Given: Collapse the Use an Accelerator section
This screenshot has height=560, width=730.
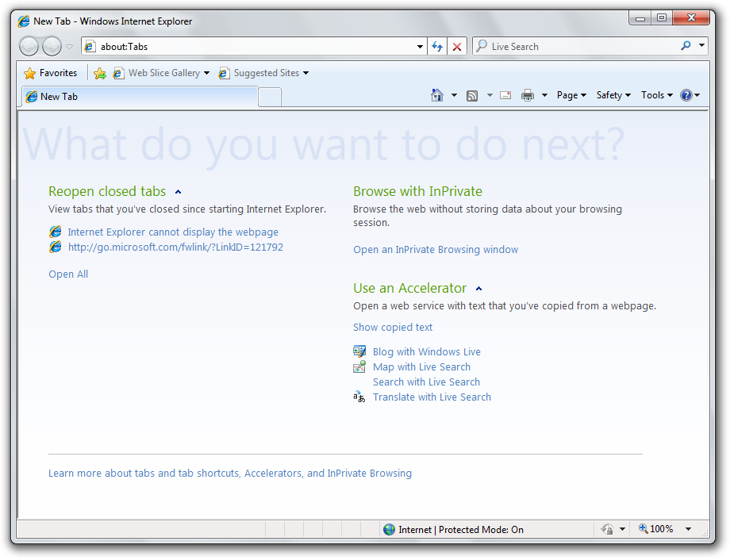Looking at the screenshot, I should pos(478,289).
